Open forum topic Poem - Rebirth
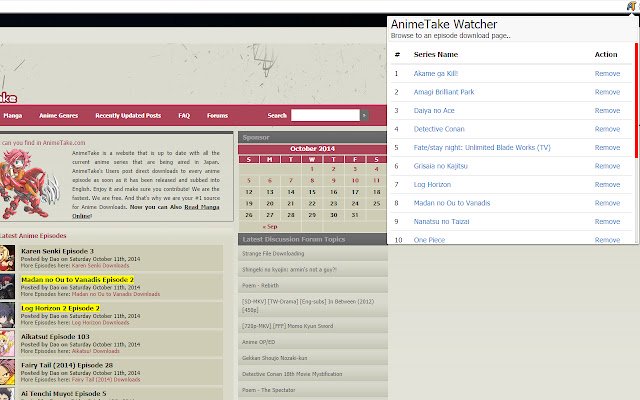This screenshot has width=640, height=400. [260, 286]
